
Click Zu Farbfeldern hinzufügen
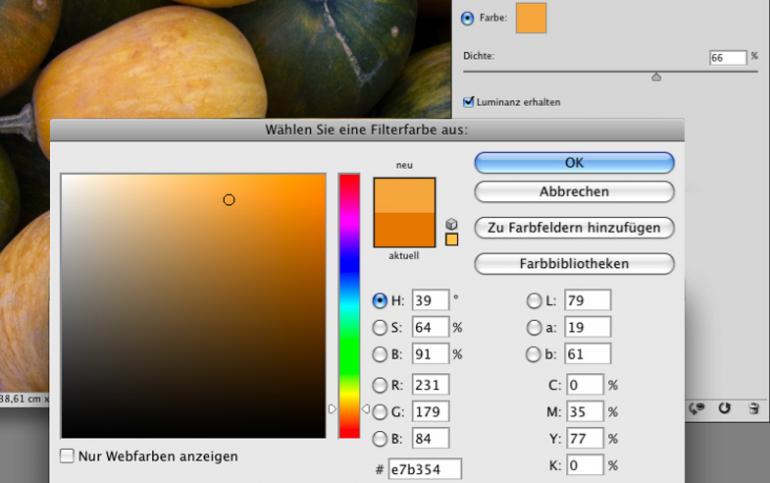pos(574,227)
